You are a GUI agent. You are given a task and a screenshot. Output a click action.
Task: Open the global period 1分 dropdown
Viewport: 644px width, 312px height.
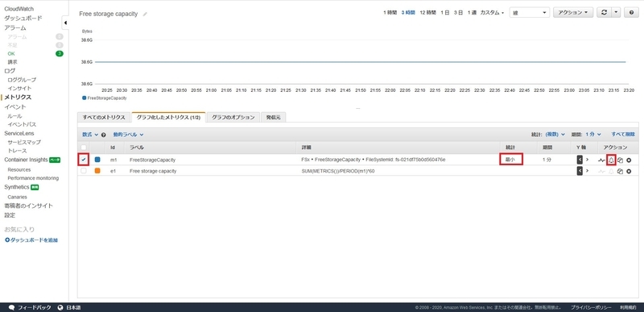[593, 135]
